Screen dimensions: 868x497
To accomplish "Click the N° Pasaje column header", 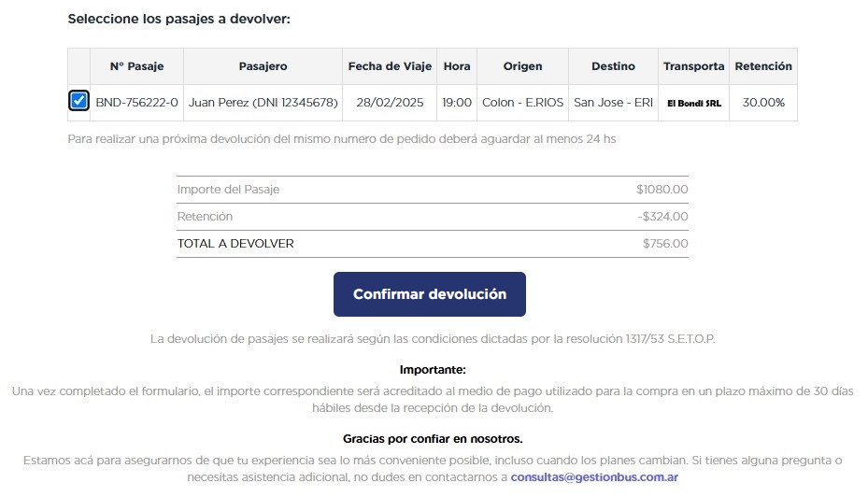I will [x=136, y=66].
